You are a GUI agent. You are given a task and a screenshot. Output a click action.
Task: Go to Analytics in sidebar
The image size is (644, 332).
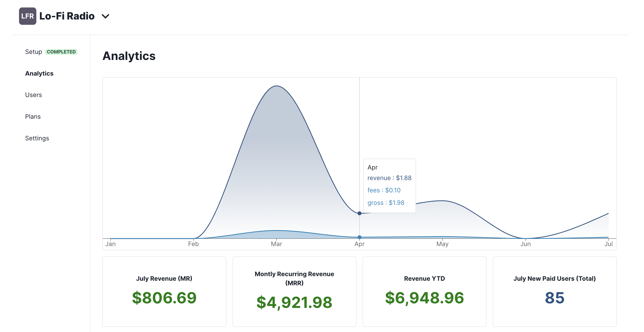[x=39, y=73]
